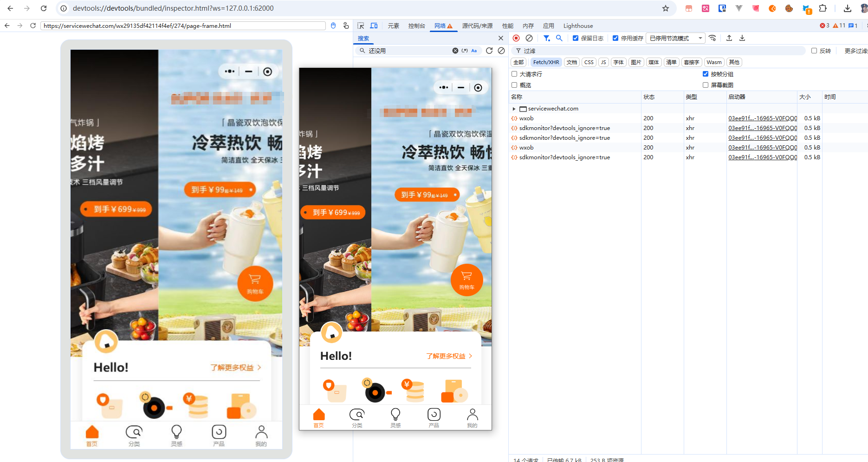Click the export HAR download icon
This screenshot has width=868, height=462.
pos(742,38)
